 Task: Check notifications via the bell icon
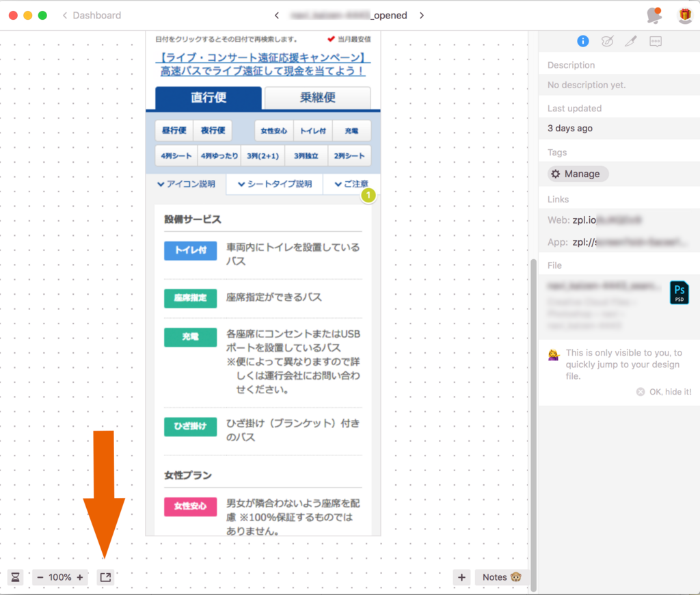click(654, 14)
